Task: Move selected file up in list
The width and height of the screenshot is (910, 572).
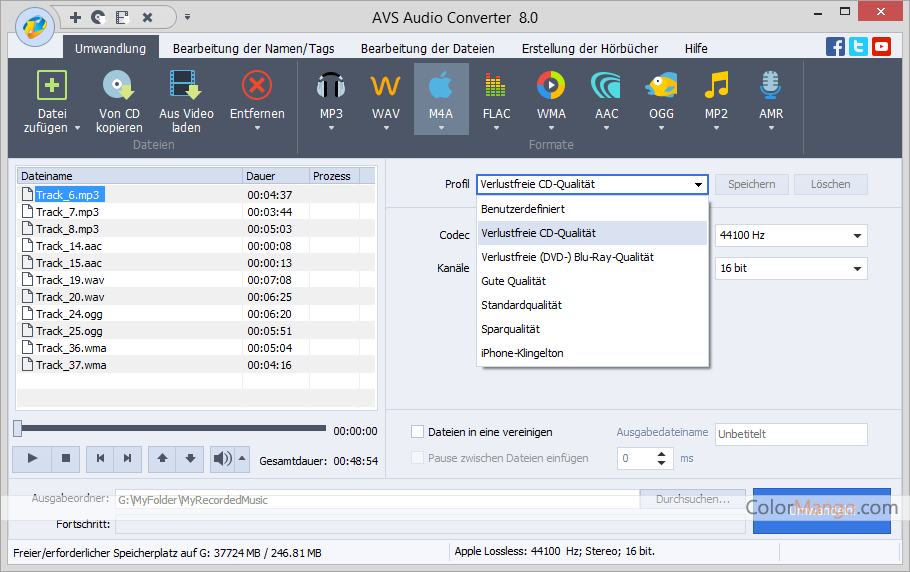Action: pyautogui.click(x=162, y=458)
